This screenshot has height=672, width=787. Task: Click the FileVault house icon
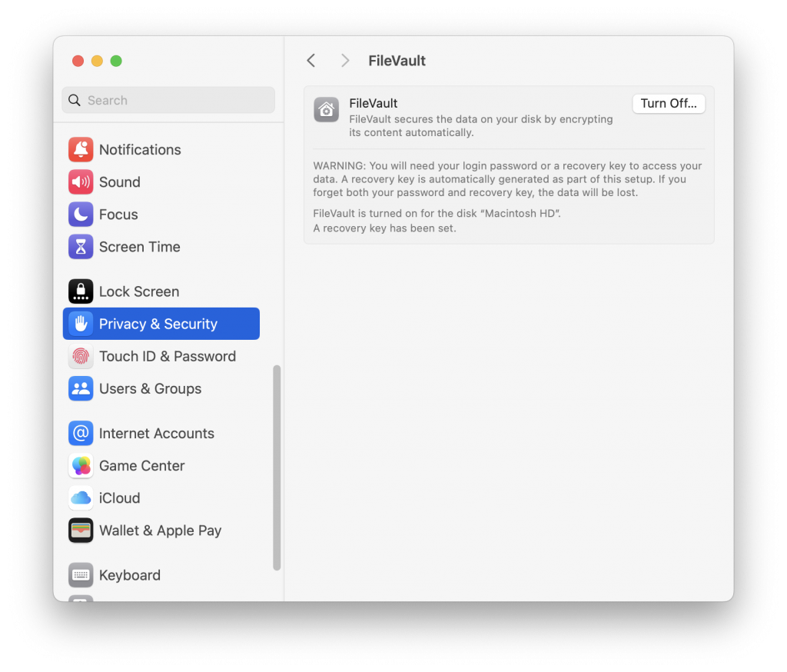pyautogui.click(x=326, y=109)
